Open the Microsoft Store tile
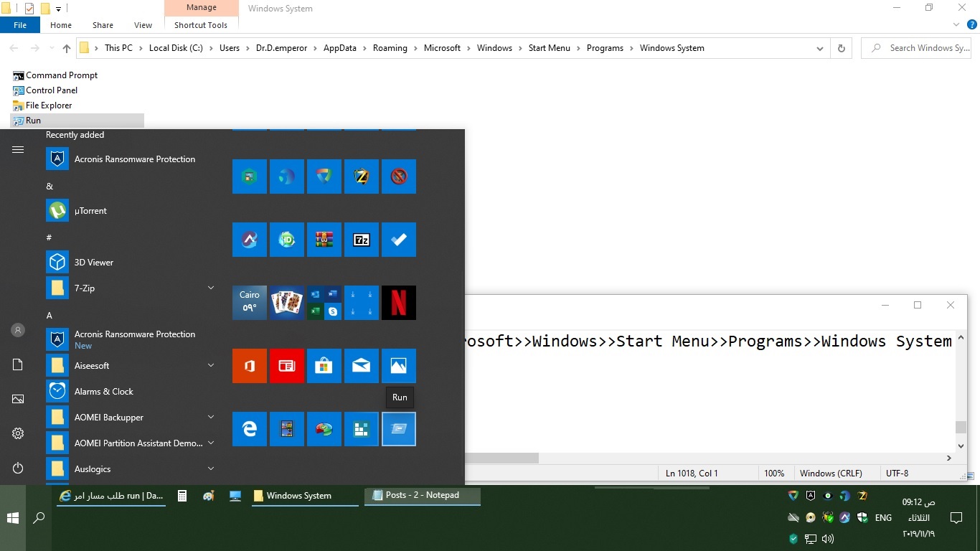The width and height of the screenshot is (980, 551). click(324, 366)
